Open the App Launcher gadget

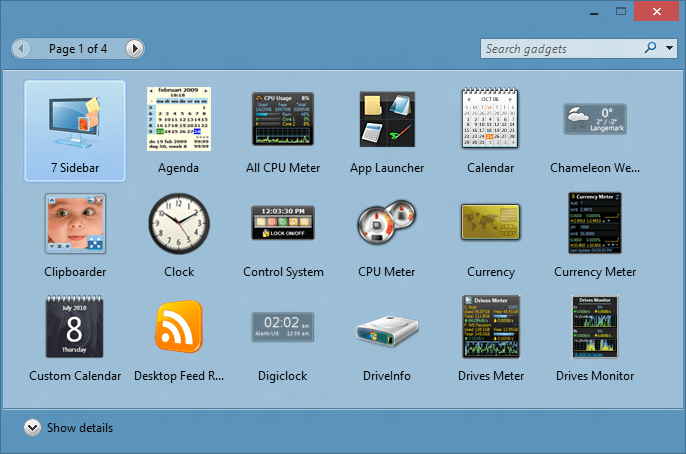387,120
